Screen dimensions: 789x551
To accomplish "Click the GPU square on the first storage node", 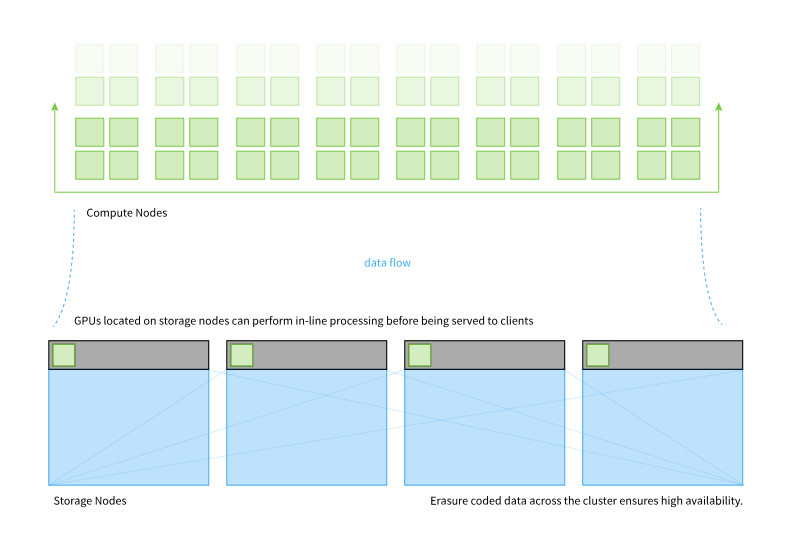I will [64, 355].
